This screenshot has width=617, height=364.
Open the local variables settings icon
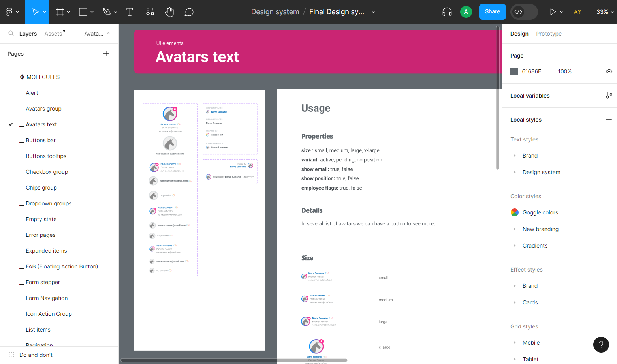point(609,96)
